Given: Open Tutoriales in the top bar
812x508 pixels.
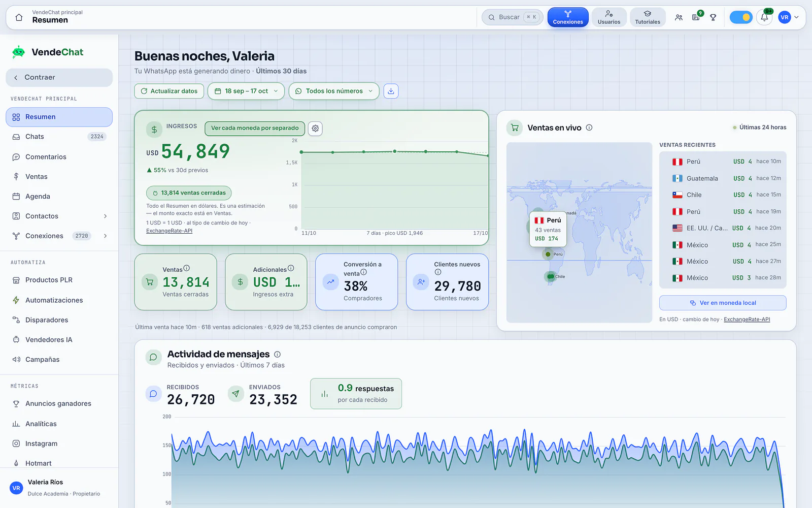Looking at the screenshot, I should (x=648, y=17).
